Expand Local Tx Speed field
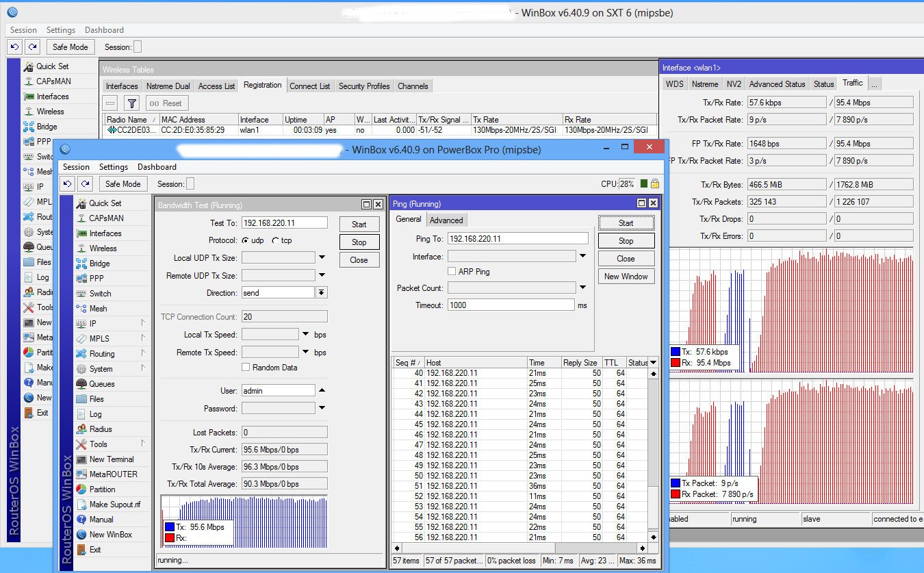The height and width of the screenshot is (573, 924). [x=305, y=335]
